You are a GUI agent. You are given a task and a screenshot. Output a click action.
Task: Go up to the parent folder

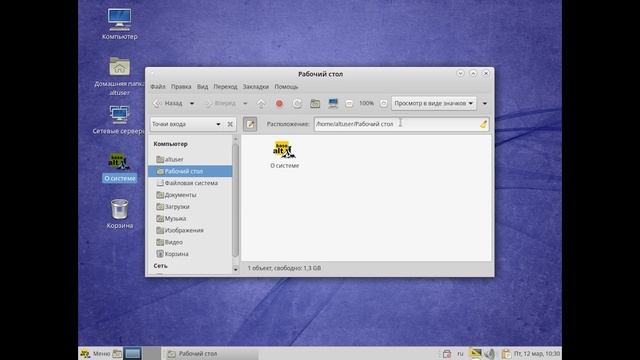point(261,104)
